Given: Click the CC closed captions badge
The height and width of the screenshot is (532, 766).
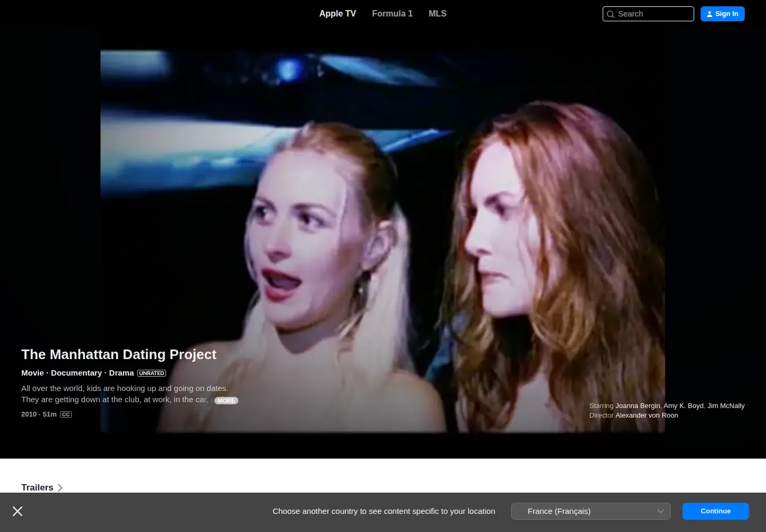Looking at the screenshot, I should coord(66,414).
